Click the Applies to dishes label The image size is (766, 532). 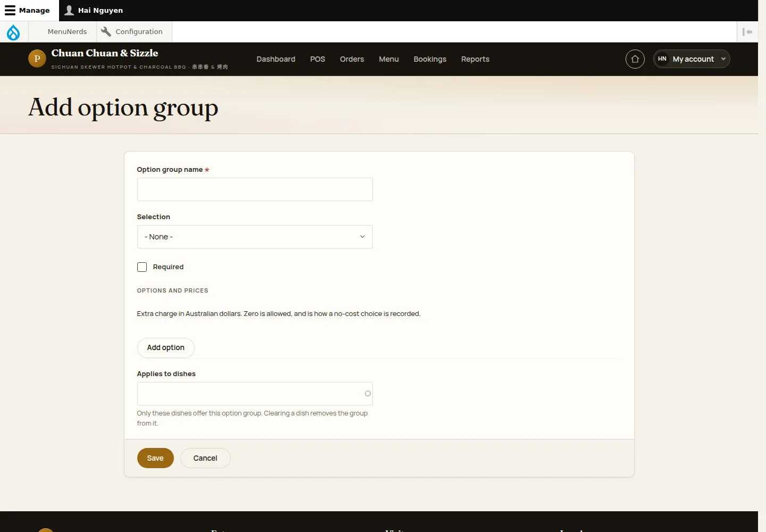166,374
